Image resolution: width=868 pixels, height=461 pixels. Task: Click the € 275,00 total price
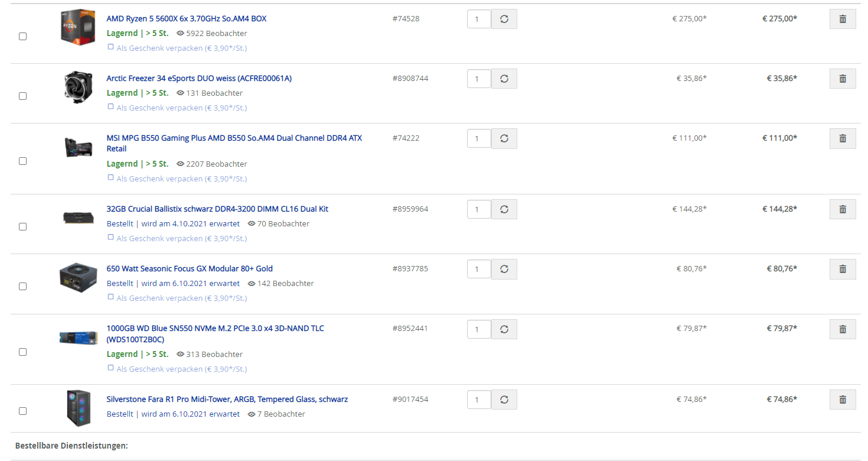[779, 19]
